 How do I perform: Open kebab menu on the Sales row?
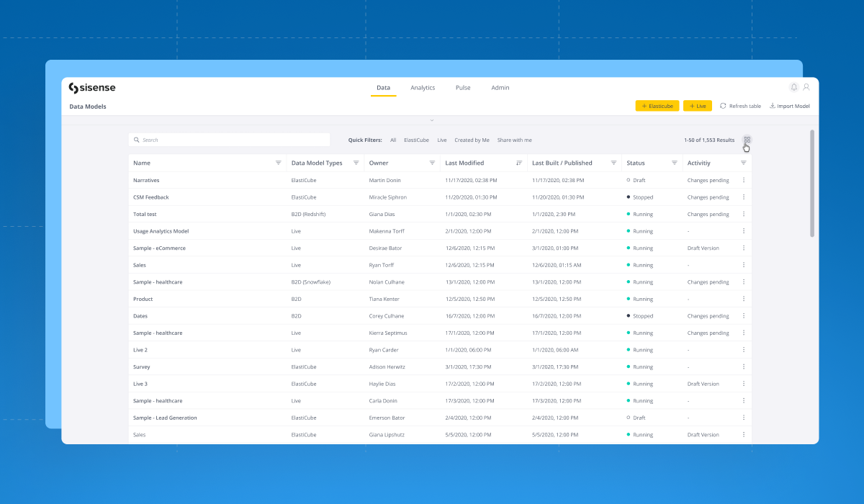[744, 265]
